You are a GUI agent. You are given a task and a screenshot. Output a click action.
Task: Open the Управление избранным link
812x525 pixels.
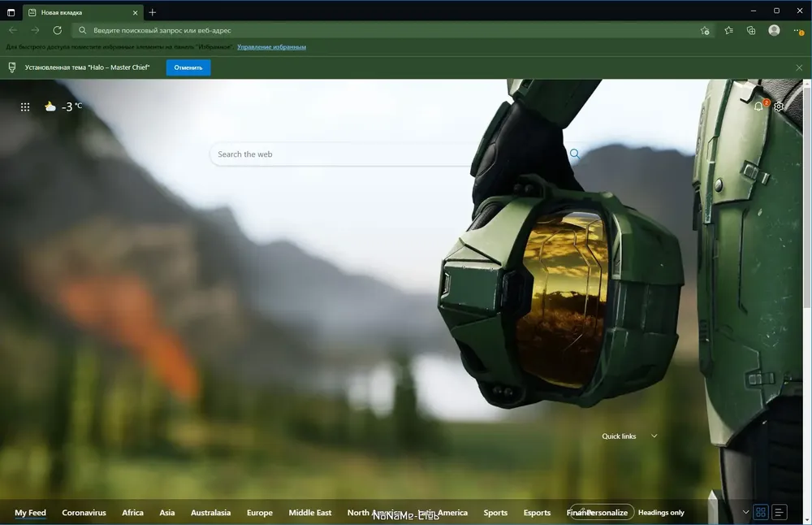pos(271,46)
